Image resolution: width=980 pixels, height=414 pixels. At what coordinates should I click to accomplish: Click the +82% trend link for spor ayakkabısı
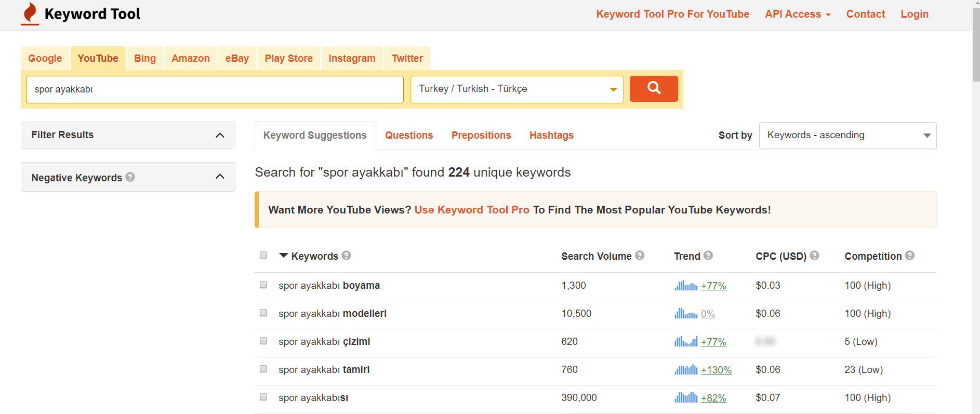click(x=713, y=398)
